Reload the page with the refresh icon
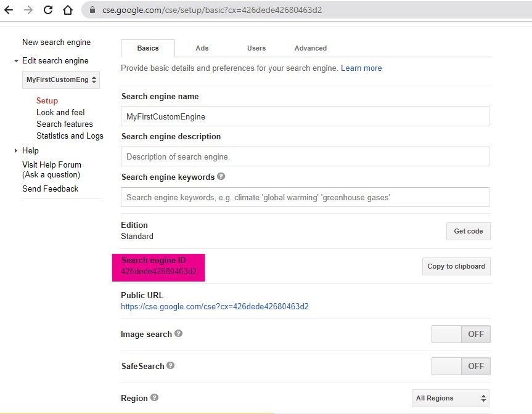The width and height of the screenshot is (532, 414). [48, 10]
